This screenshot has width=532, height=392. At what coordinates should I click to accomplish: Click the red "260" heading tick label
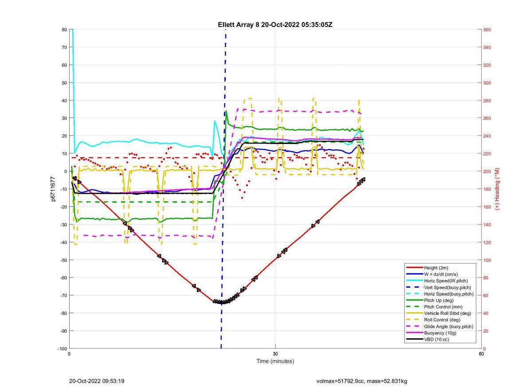(487, 118)
